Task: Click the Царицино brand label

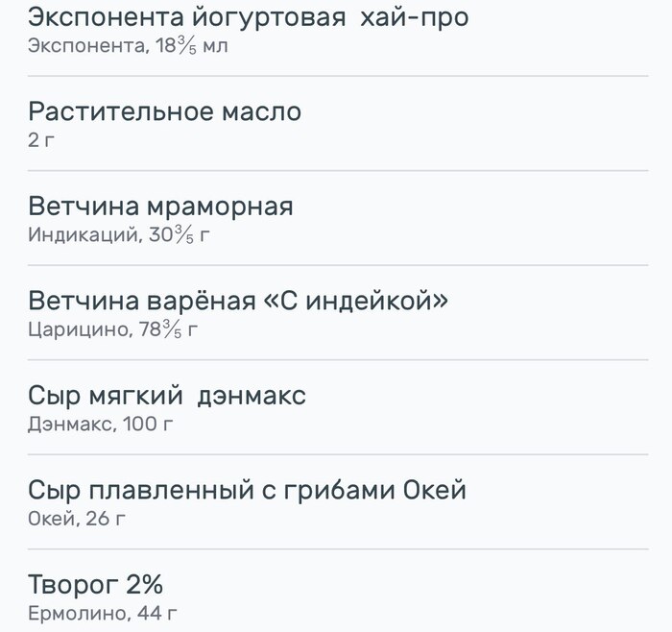Action: tap(79, 329)
